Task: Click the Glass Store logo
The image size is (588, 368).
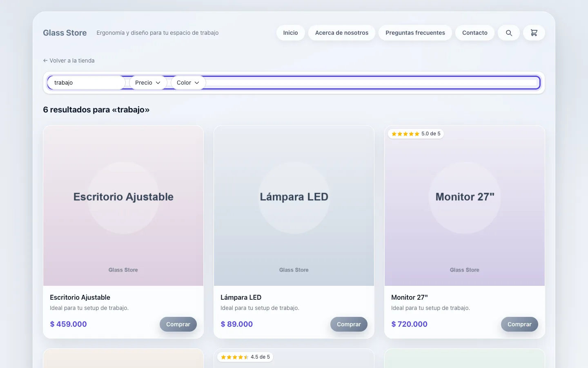Action: click(x=65, y=33)
